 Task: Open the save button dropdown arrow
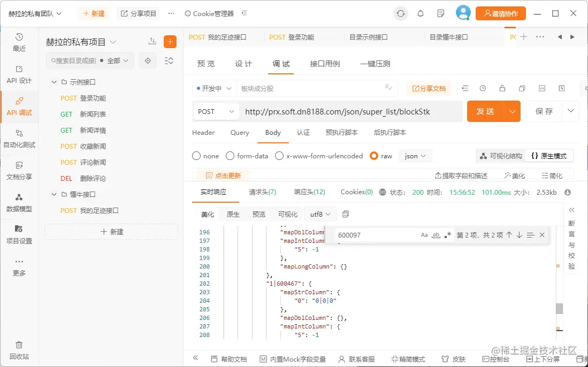[571, 111]
